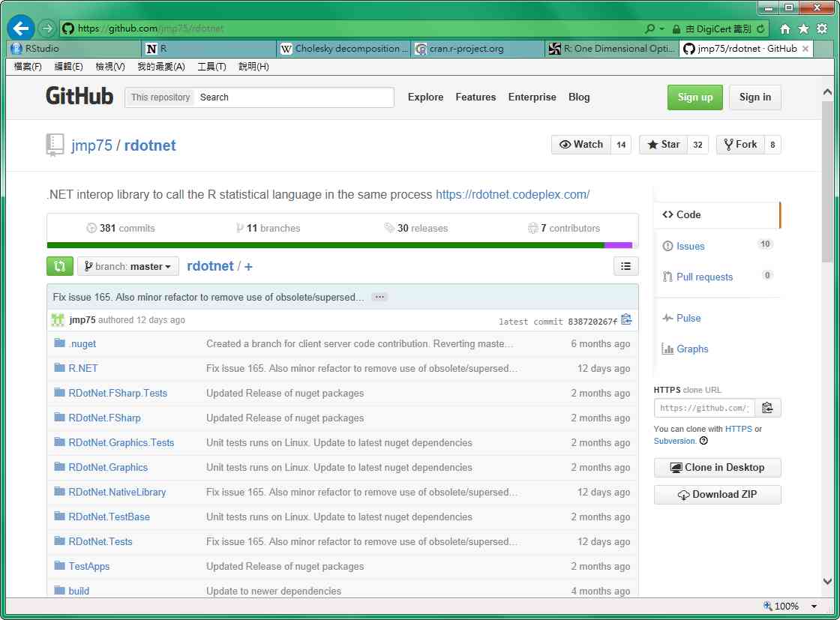
Task: Download ZIP of the repository
Action: pyautogui.click(x=717, y=495)
